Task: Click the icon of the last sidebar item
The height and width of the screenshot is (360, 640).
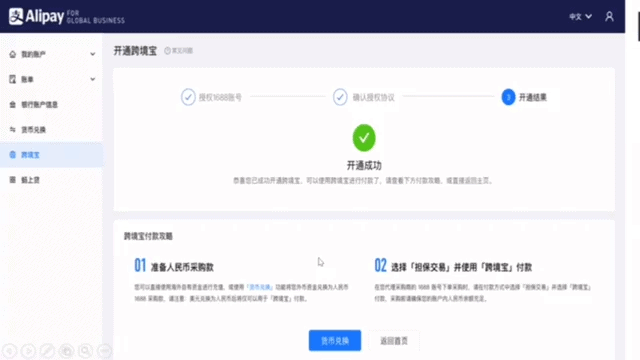Action: point(13,180)
